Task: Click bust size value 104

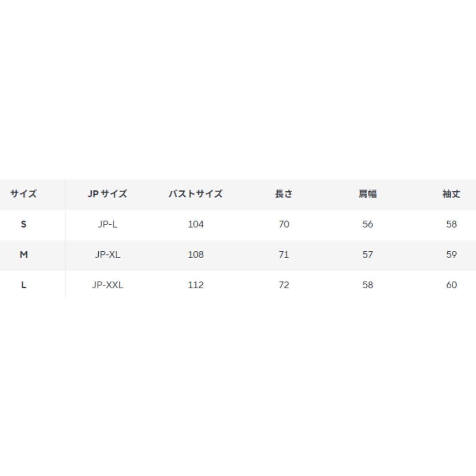Action: (x=196, y=224)
